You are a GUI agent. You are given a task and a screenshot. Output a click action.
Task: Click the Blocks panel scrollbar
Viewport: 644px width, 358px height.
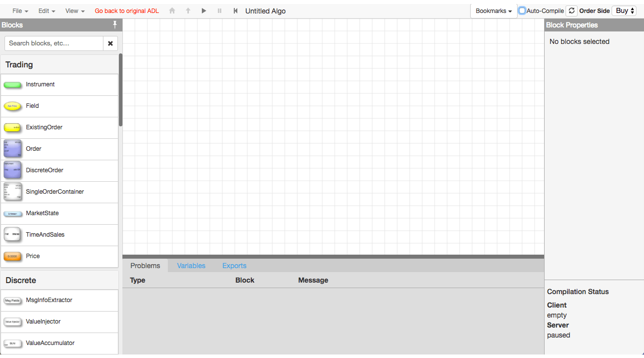(120, 90)
